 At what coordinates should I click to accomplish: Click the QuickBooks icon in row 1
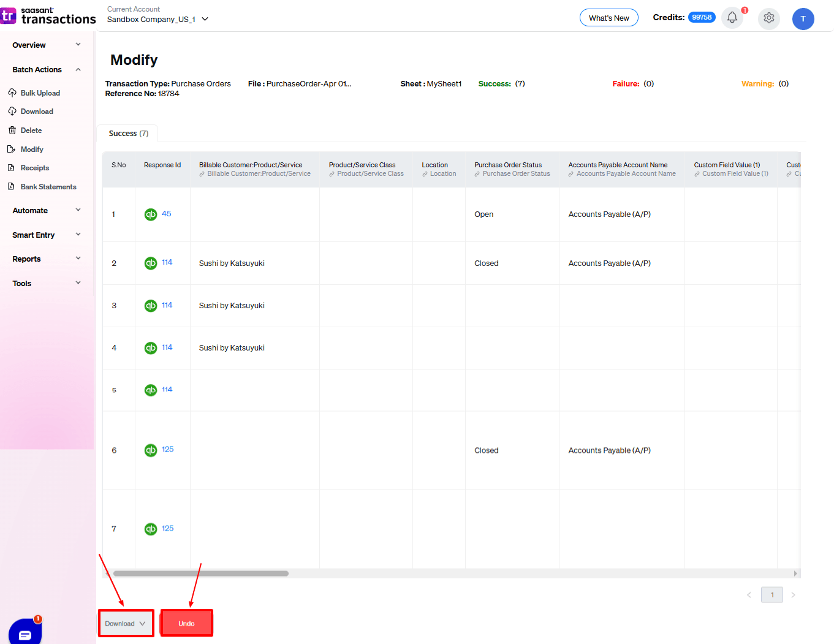click(x=151, y=214)
